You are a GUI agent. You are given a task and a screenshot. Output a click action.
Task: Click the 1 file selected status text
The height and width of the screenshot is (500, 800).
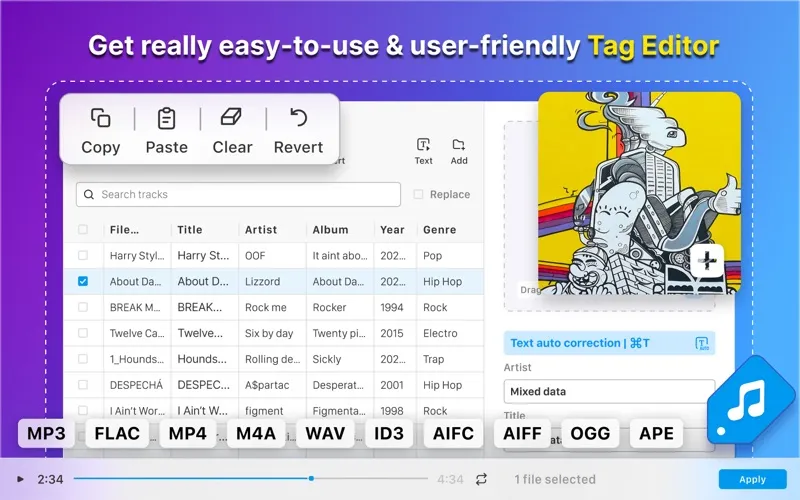click(x=555, y=479)
